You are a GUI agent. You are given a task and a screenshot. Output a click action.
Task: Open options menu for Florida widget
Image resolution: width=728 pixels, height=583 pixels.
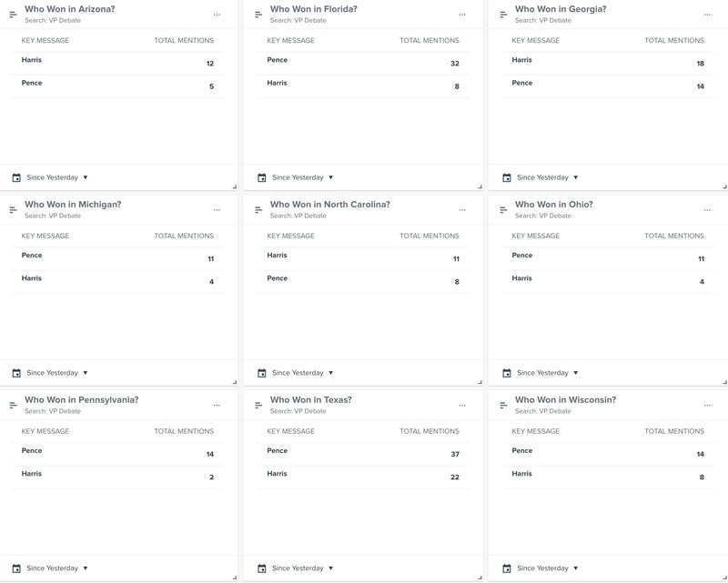point(462,15)
